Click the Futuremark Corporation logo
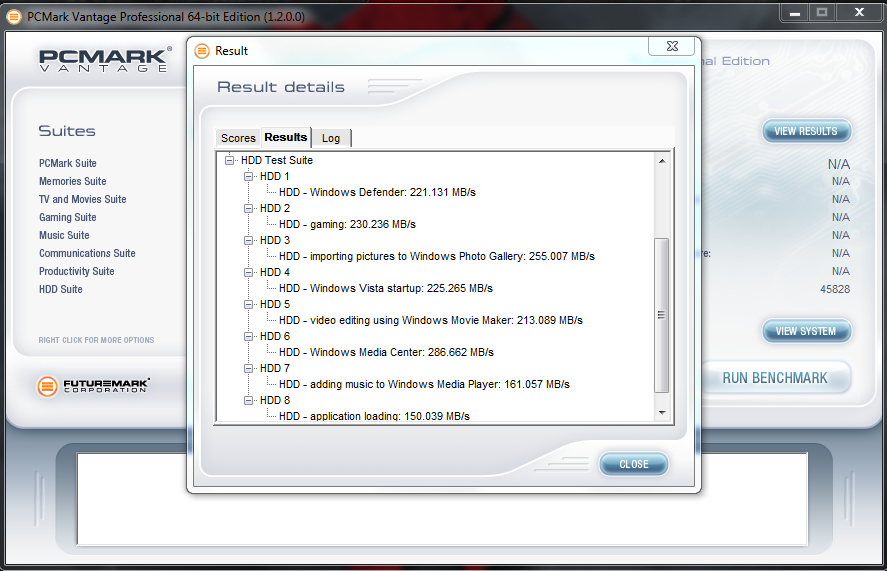 click(94, 386)
